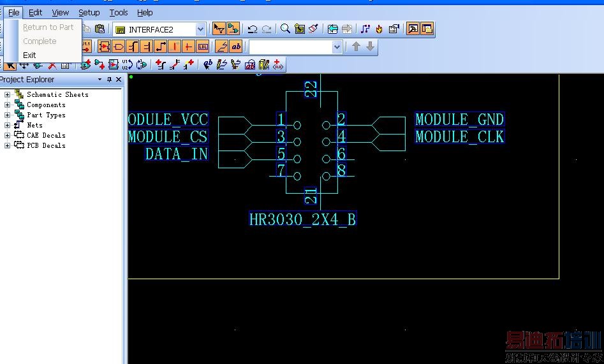Screen dimensions: 604x364
Task: Click the PADS Layout link icon
Action: [365, 29]
